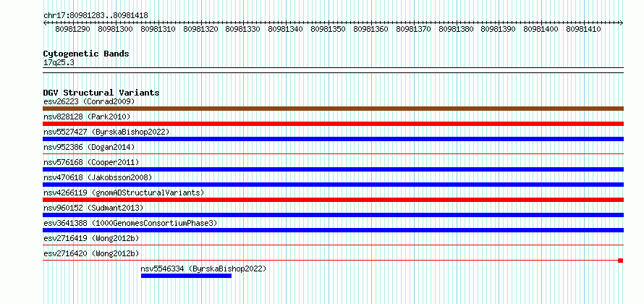
Task: Open the nsv828128 (Park2010) variant label
Action: [x=87, y=117]
